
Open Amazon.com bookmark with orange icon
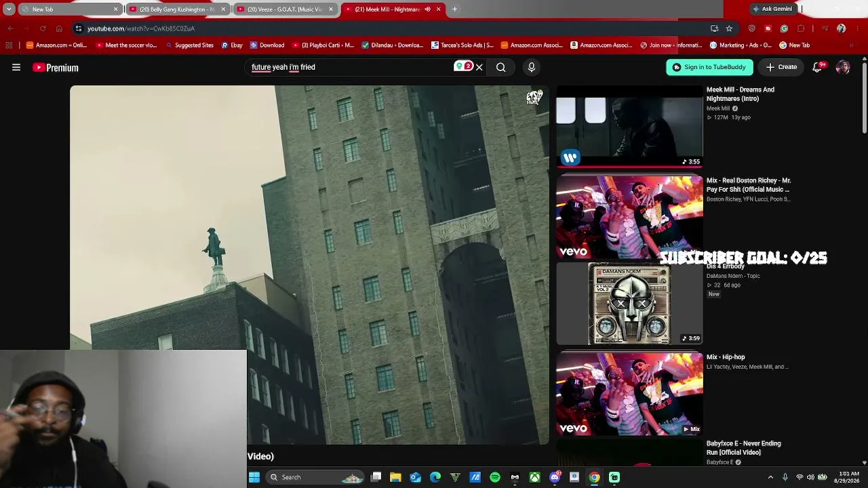tap(57, 45)
